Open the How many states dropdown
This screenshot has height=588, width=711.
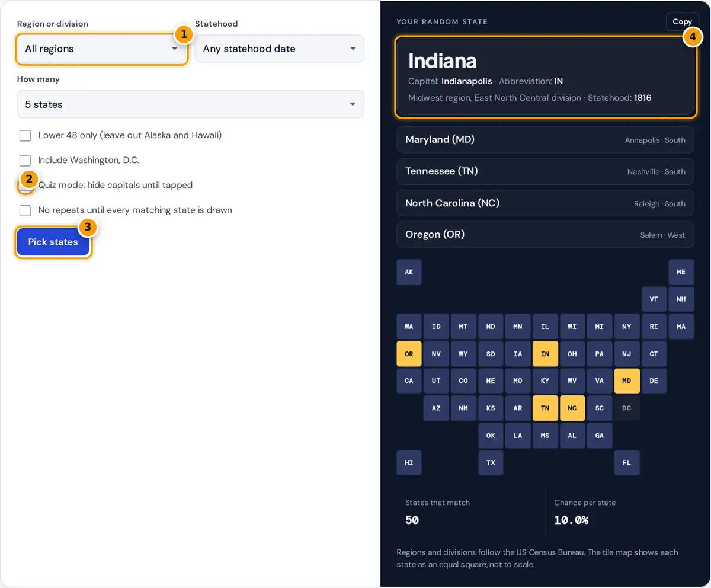click(190, 104)
